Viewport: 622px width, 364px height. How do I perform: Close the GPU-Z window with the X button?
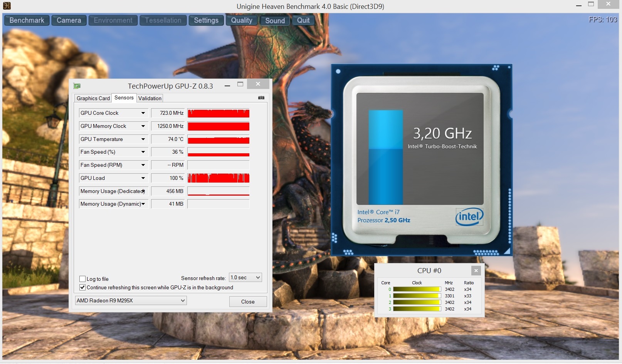point(258,84)
